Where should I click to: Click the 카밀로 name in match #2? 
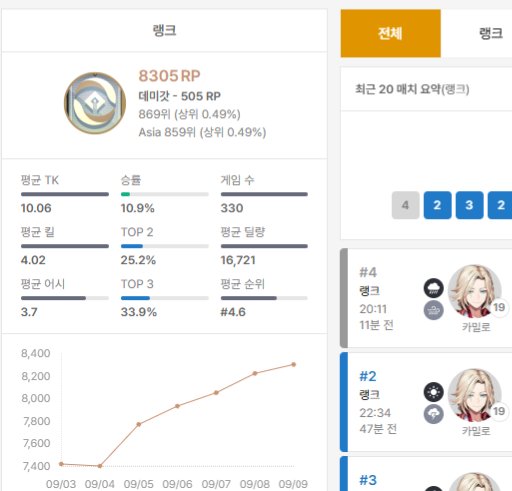point(476,431)
